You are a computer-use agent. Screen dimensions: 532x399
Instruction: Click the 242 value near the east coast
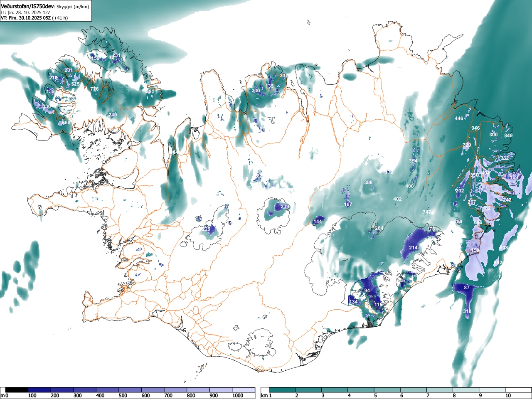click(x=507, y=200)
